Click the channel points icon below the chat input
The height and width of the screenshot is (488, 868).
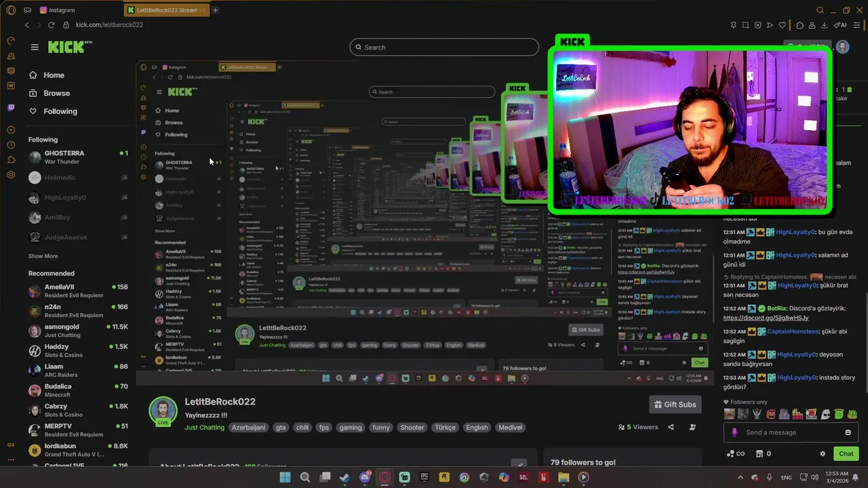pyautogui.click(x=735, y=453)
